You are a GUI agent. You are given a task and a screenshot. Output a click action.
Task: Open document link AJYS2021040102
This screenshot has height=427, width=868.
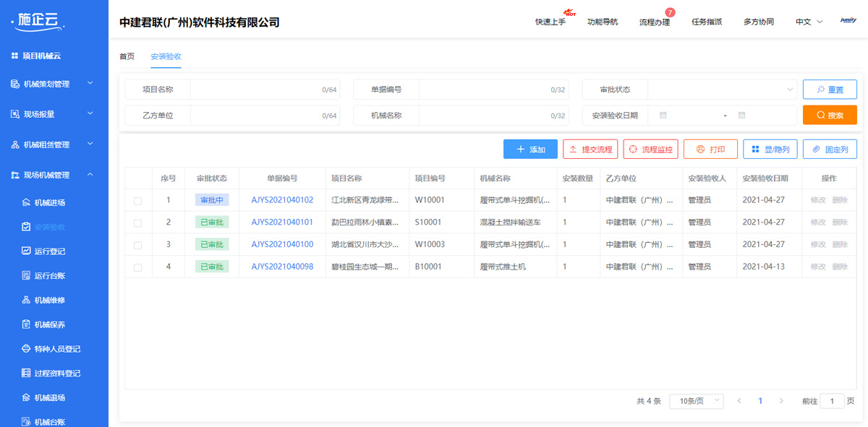click(282, 200)
